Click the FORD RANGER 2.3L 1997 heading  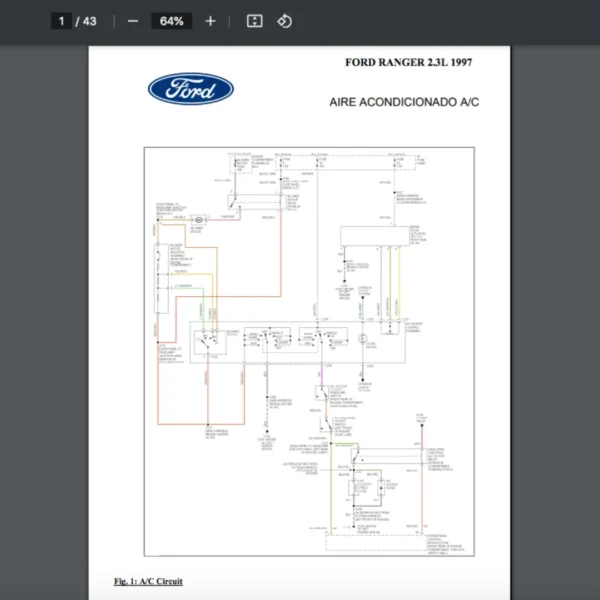409,62
